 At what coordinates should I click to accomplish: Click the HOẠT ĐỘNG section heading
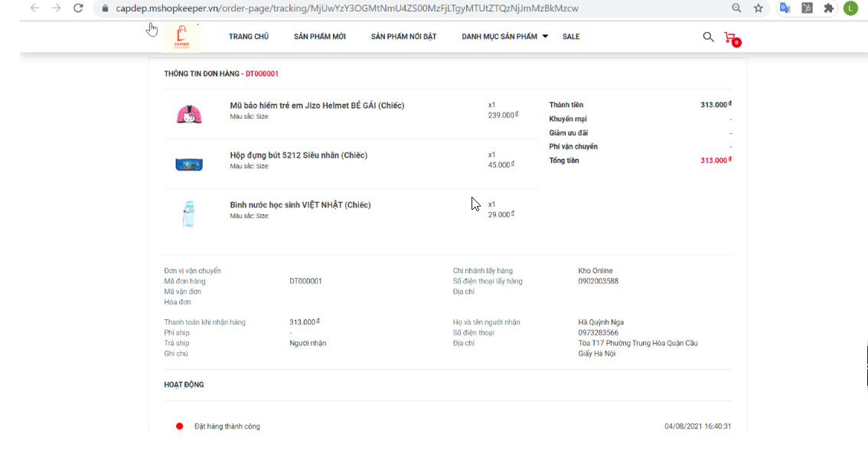point(184,384)
